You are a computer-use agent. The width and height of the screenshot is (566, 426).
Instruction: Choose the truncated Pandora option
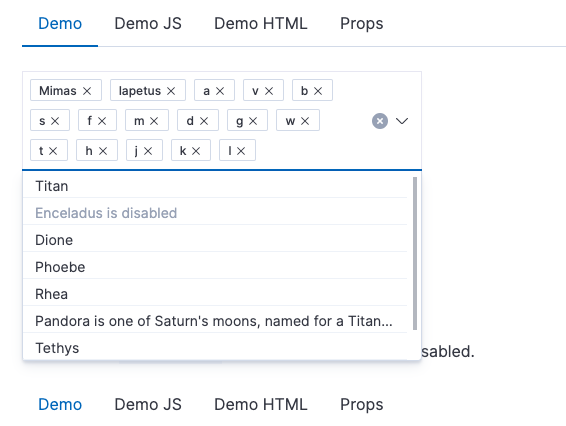[x=215, y=321]
